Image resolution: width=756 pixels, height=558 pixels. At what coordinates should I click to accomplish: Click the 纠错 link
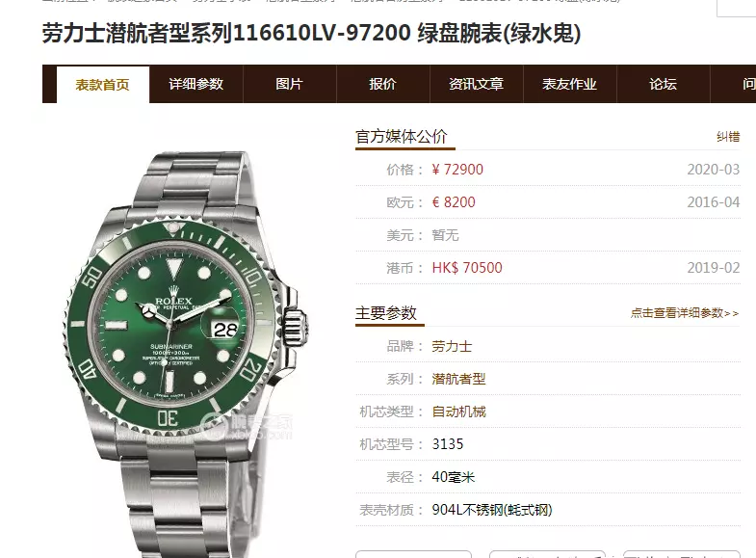tap(728, 137)
